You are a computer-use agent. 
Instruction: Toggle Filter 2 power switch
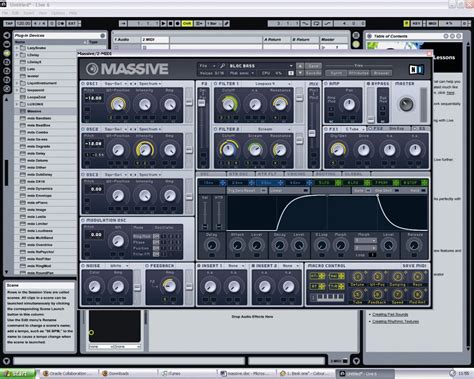coord(216,129)
